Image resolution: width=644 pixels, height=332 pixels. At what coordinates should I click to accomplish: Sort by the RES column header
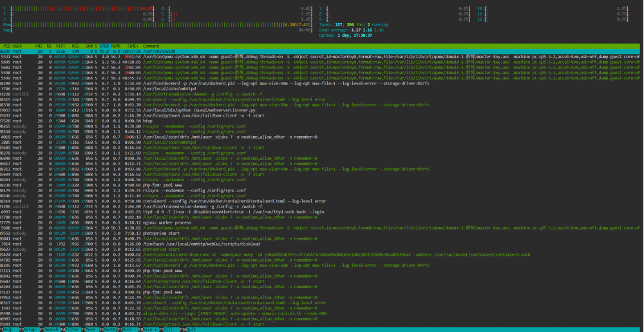pyautogui.click(x=75, y=46)
